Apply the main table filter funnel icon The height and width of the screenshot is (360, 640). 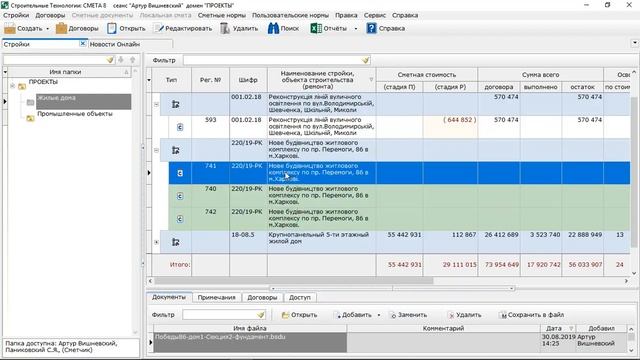point(365,60)
